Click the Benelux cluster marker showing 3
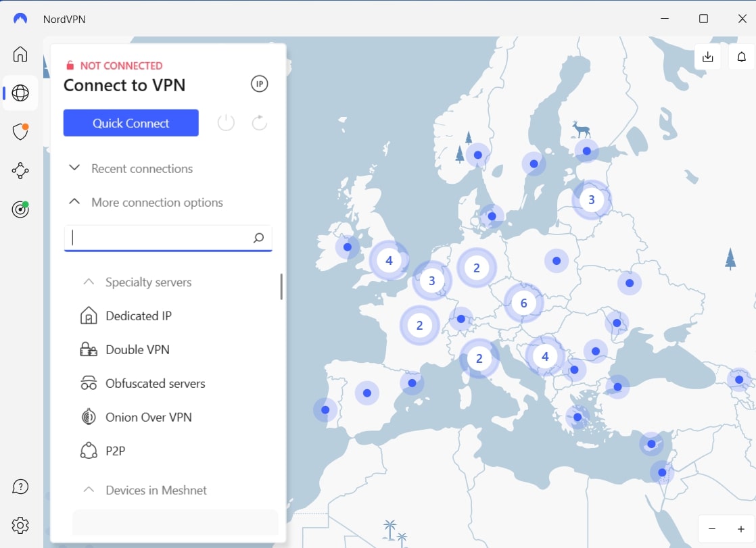The width and height of the screenshot is (756, 548). tap(432, 280)
